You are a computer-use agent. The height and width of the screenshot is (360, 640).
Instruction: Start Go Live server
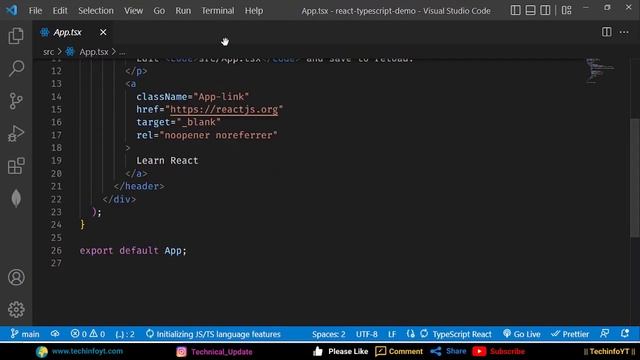(x=522, y=334)
